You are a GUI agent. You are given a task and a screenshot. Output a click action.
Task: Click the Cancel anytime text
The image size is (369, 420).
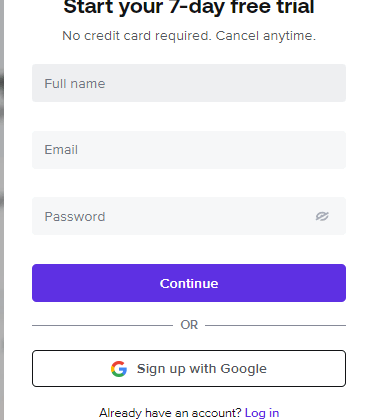tap(266, 36)
